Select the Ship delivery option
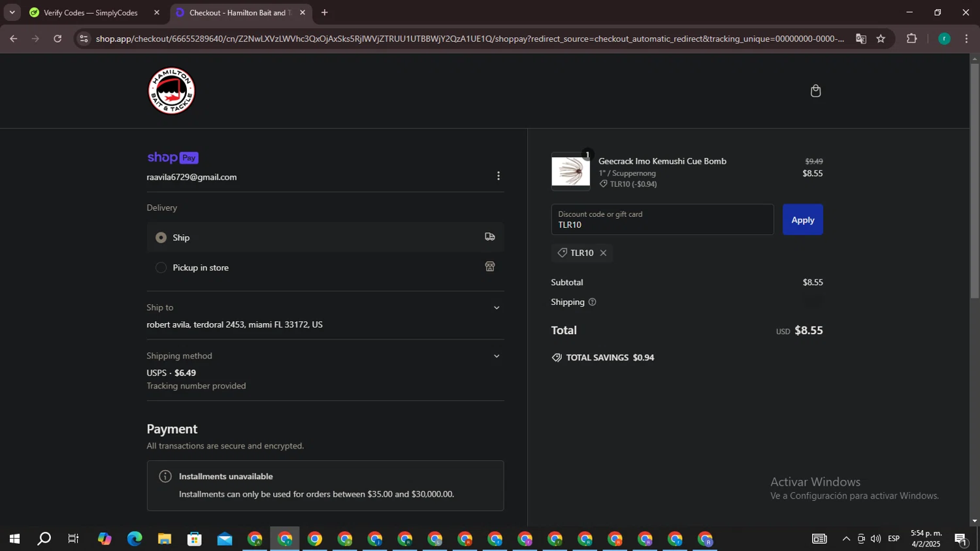980x551 pixels. (x=325, y=238)
